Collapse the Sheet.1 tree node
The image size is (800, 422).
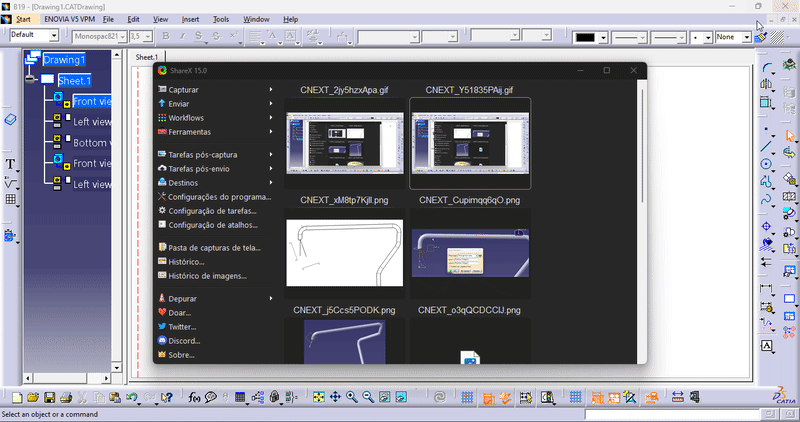(31, 80)
